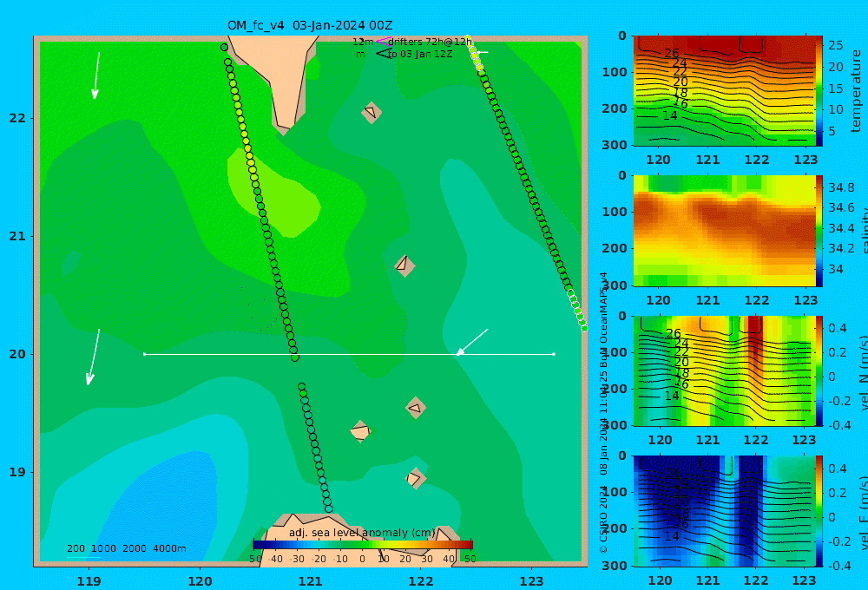Click the black arrow legend icon

point(384,54)
